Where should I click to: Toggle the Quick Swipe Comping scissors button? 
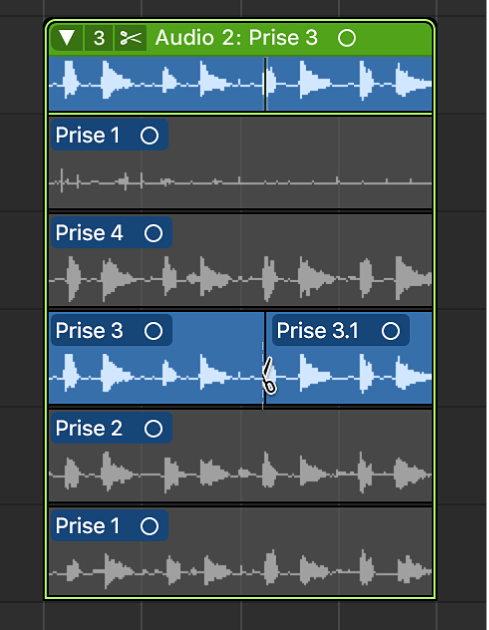tap(131, 38)
